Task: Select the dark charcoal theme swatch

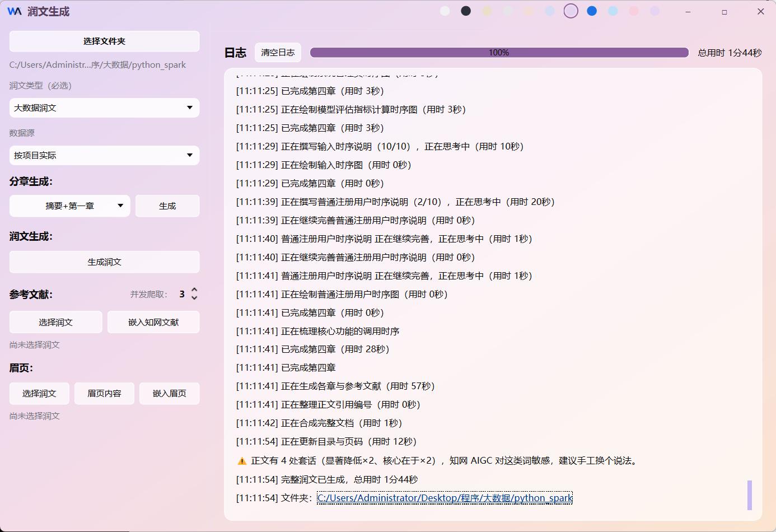Action: coord(466,11)
